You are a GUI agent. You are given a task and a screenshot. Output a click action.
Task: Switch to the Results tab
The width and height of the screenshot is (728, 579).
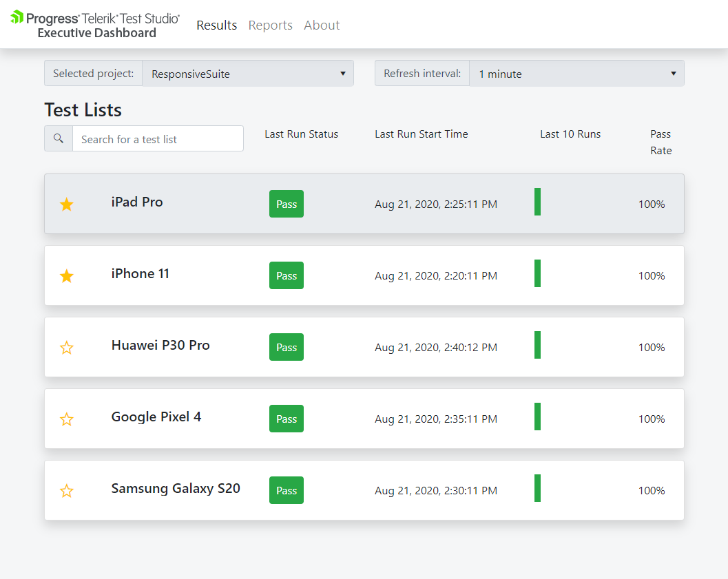point(216,25)
